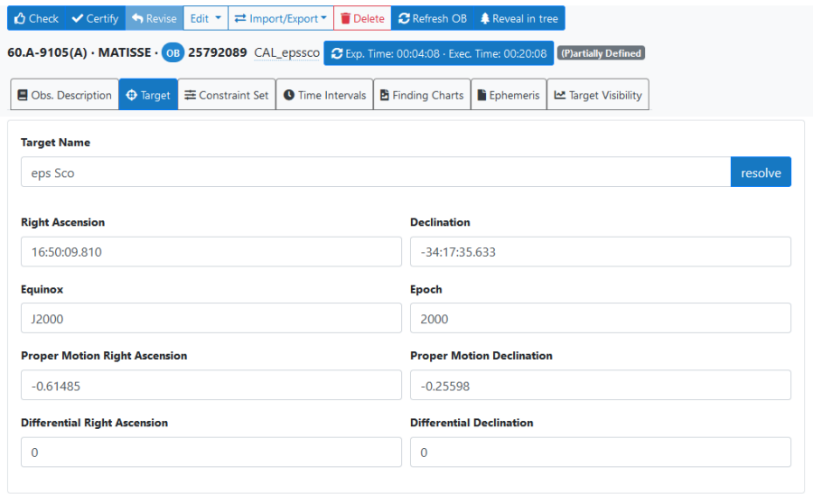Screen dimensions: 813x504
Task: Switch to the Obs. Description tab
Action: pyautogui.click(x=64, y=95)
